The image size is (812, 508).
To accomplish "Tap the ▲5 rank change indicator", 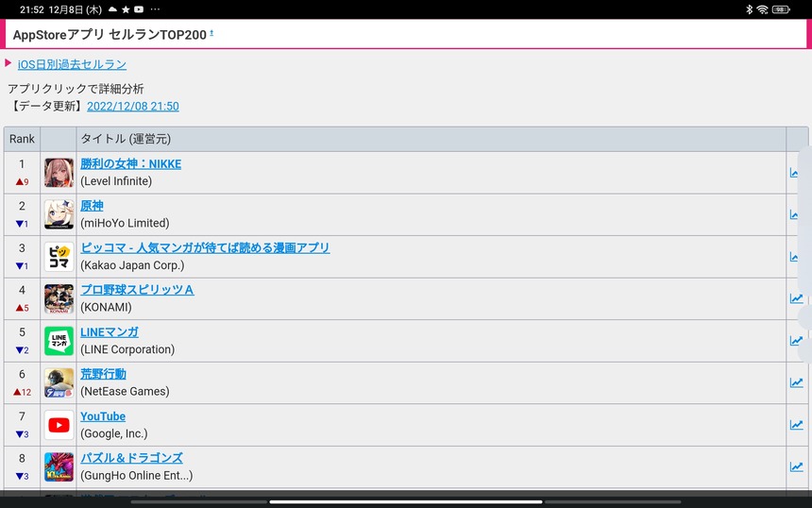I will click(22, 308).
